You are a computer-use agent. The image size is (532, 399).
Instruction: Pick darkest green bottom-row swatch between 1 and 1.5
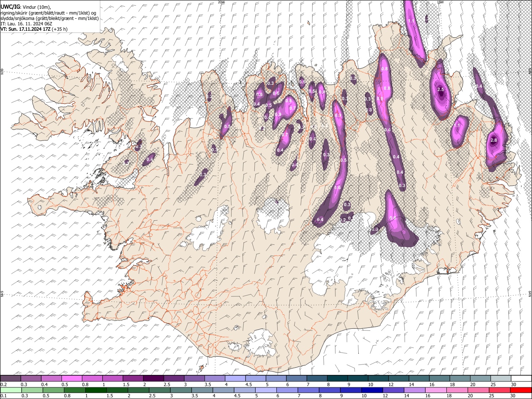click(x=96, y=390)
